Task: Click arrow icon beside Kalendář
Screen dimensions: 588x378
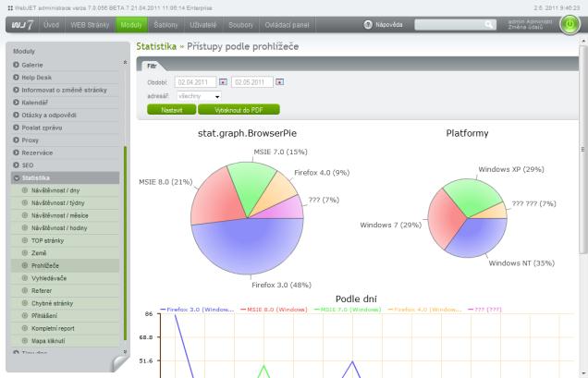Action: click(16, 103)
